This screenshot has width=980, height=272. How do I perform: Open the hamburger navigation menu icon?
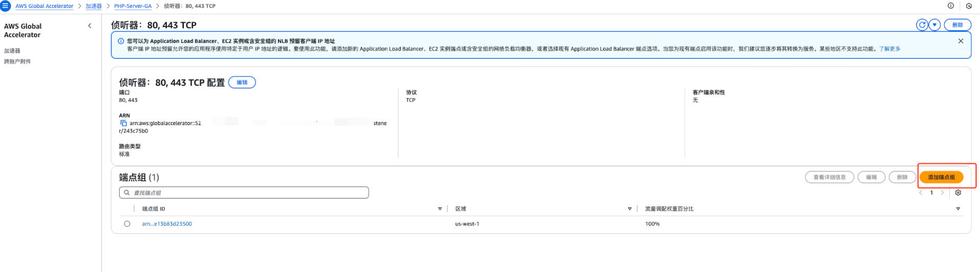click(x=5, y=6)
